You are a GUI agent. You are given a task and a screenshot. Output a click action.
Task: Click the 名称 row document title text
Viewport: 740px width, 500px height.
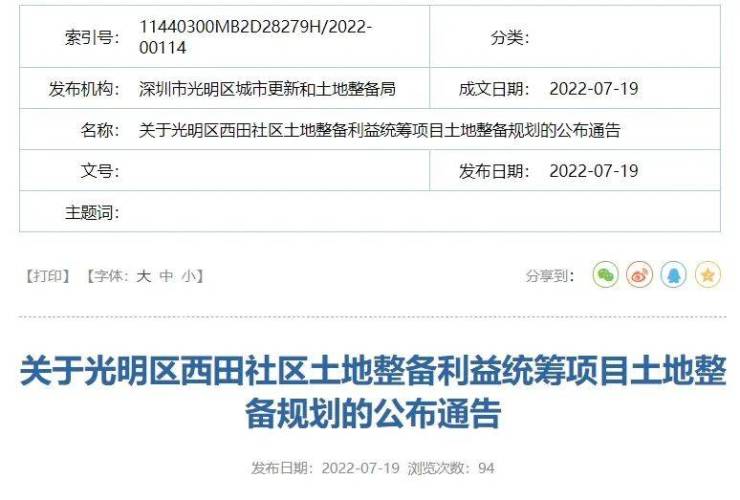point(379,130)
